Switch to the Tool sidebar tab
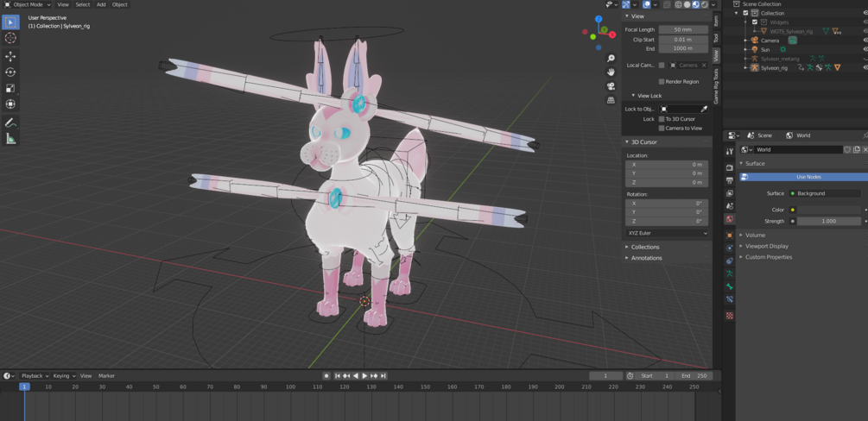 tap(716, 38)
